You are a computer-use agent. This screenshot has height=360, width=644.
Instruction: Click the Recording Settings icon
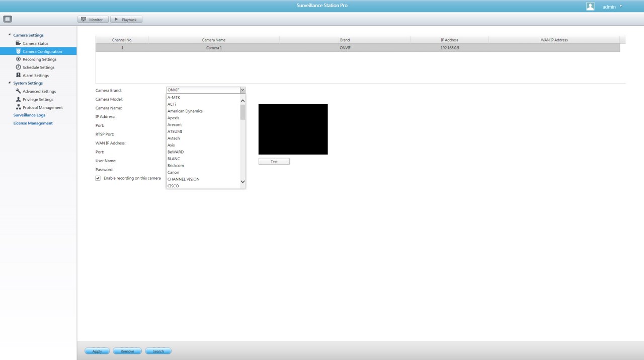[18, 59]
